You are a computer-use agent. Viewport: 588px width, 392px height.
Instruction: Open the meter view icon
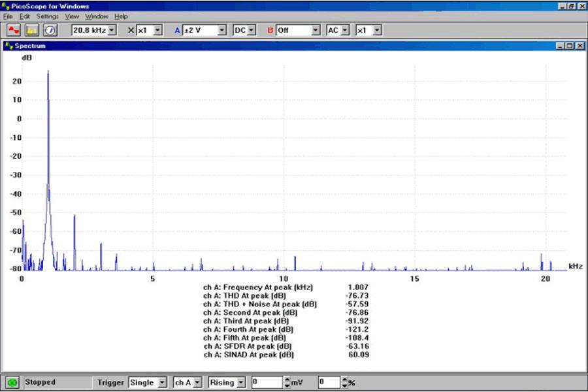[x=50, y=30]
